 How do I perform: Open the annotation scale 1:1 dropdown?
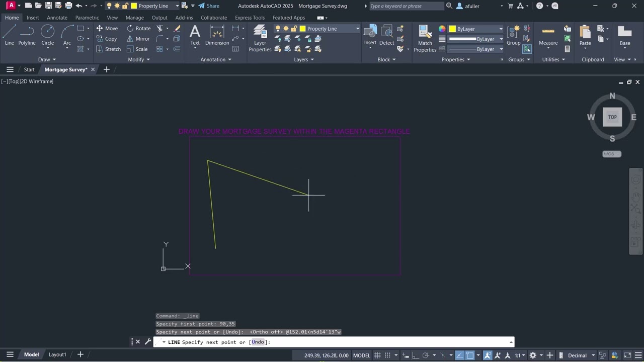point(520,355)
